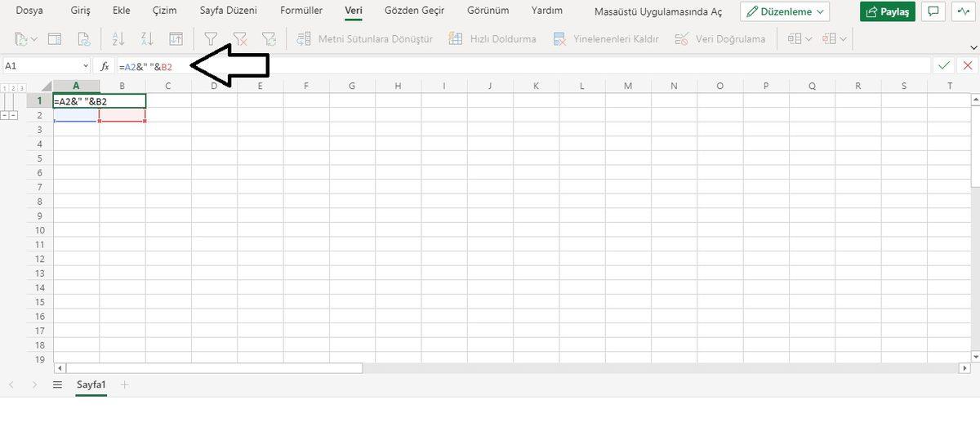Select row header 10

click(x=40, y=230)
